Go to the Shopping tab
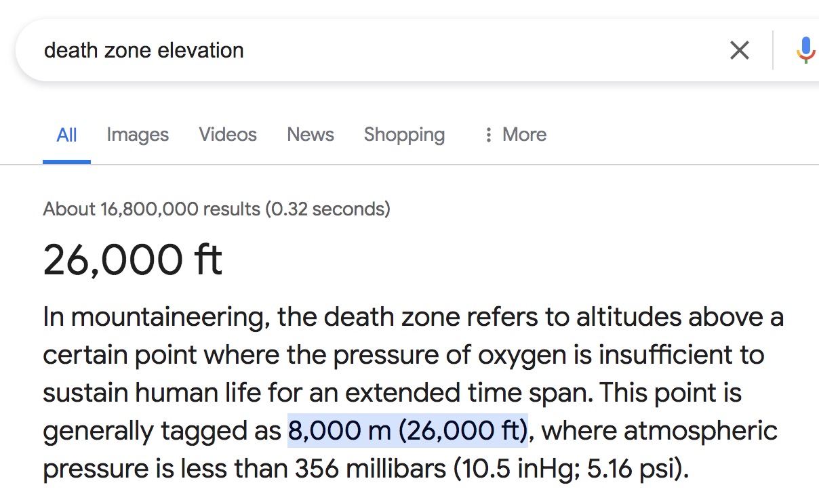 [404, 135]
